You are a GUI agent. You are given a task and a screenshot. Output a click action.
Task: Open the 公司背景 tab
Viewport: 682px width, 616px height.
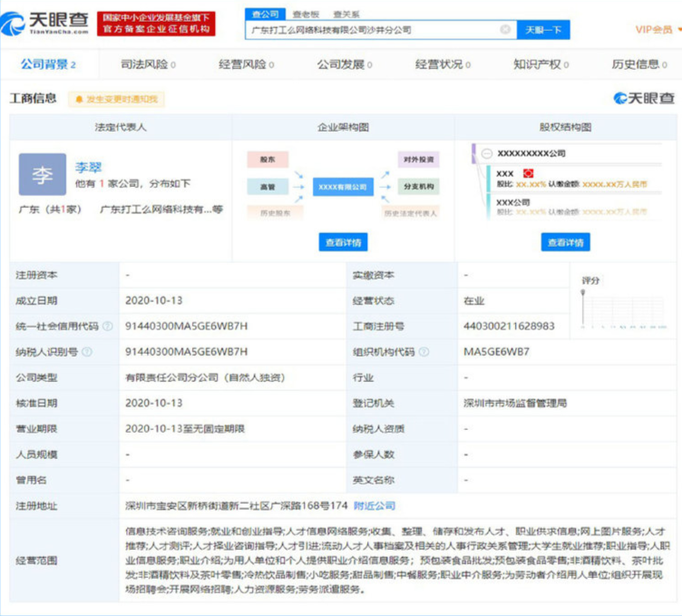pos(48,64)
